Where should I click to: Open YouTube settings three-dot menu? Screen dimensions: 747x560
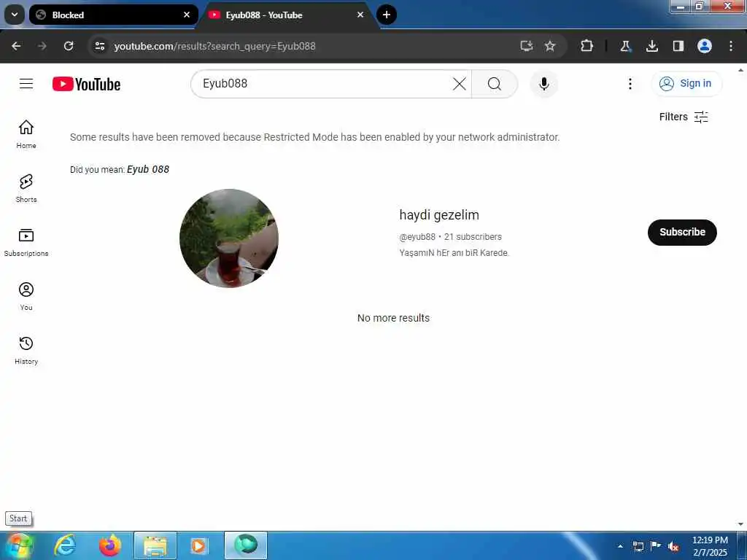[x=630, y=85]
